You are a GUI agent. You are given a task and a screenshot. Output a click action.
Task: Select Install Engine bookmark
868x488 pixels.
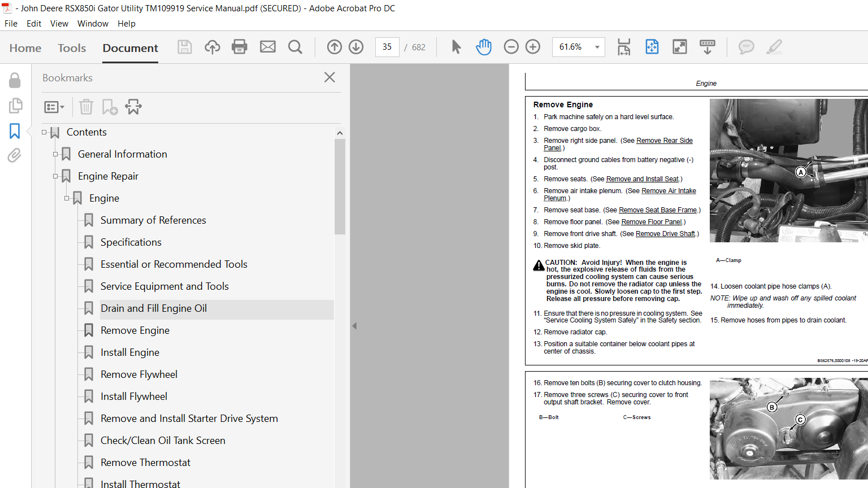point(130,352)
